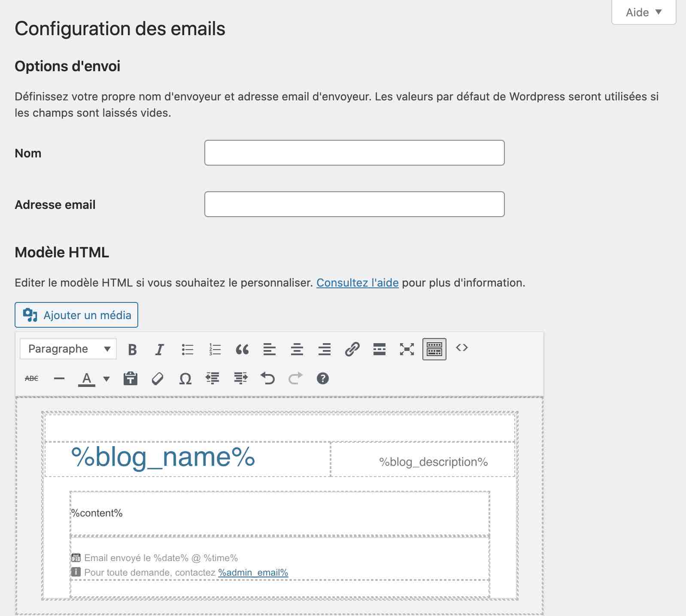This screenshot has height=616, width=686.
Task: Open the Paragraphe format dropdown
Action: click(x=68, y=349)
